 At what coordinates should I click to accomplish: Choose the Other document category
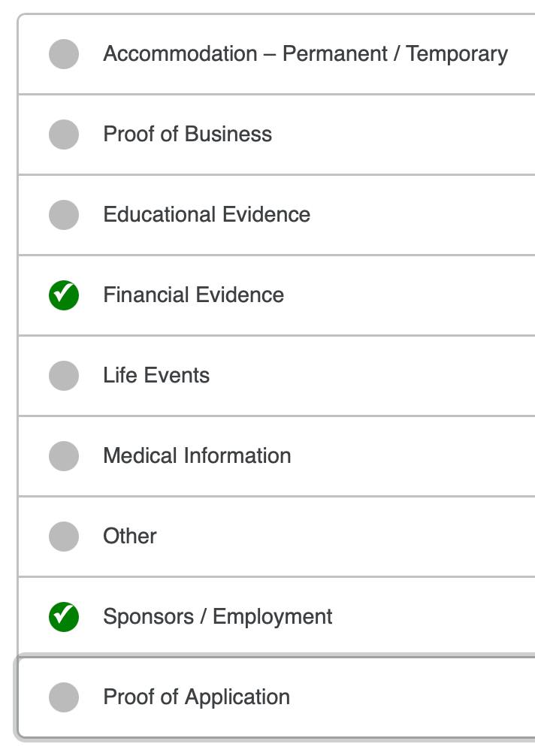(x=277, y=536)
